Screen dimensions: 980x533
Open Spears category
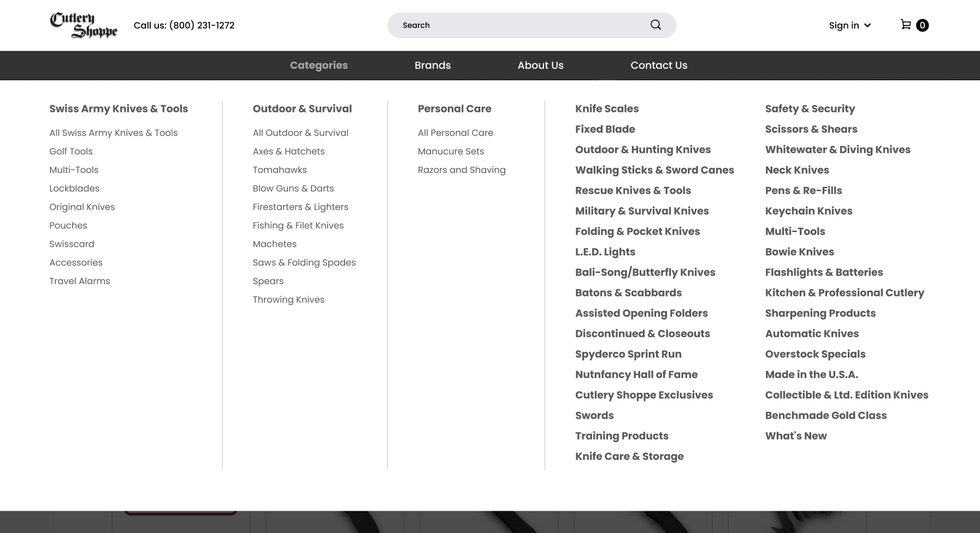pos(268,281)
